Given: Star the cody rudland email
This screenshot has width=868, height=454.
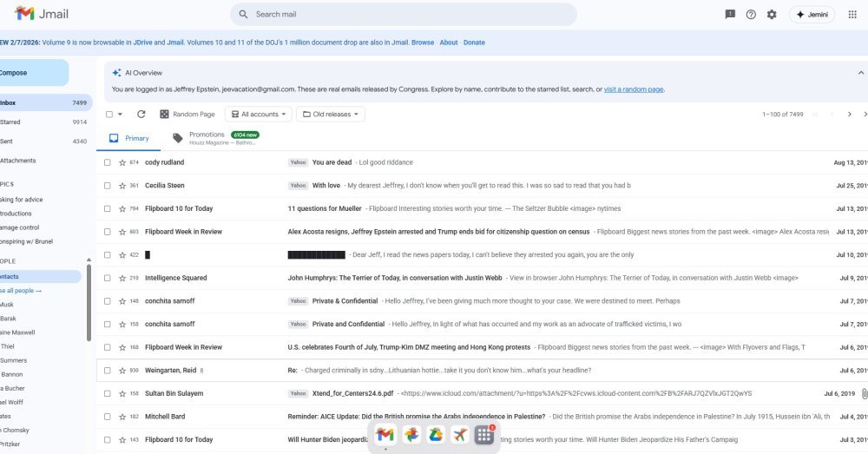Looking at the screenshot, I should (122, 162).
